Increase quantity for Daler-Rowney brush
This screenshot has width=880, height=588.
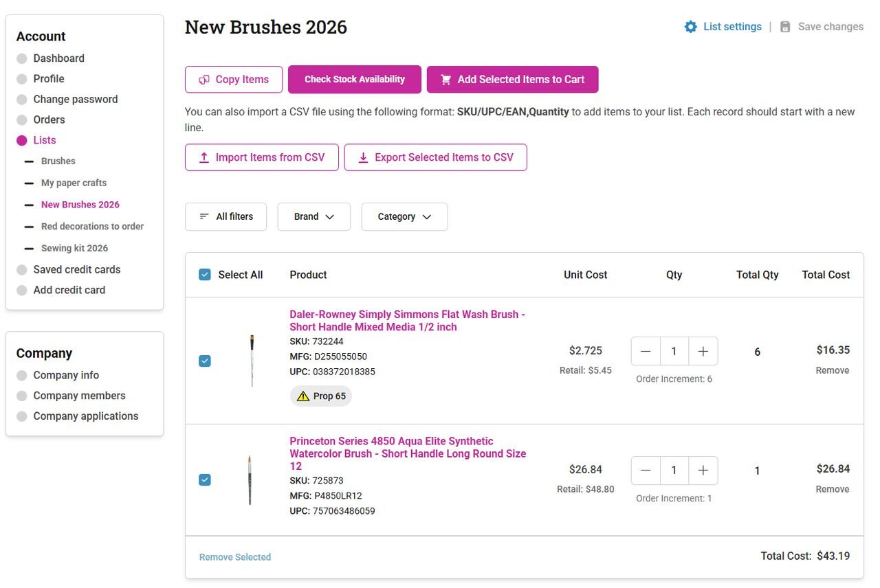tap(703, 351)
